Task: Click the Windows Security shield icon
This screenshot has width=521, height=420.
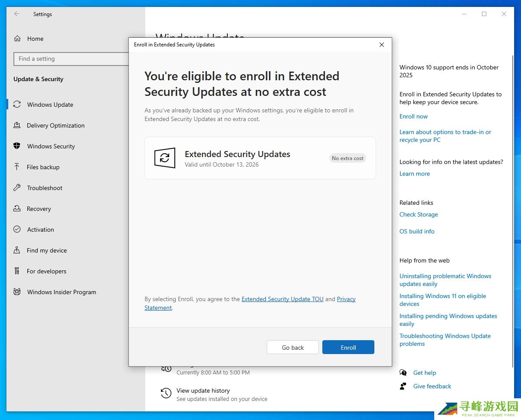Action: tap(17, 146)
